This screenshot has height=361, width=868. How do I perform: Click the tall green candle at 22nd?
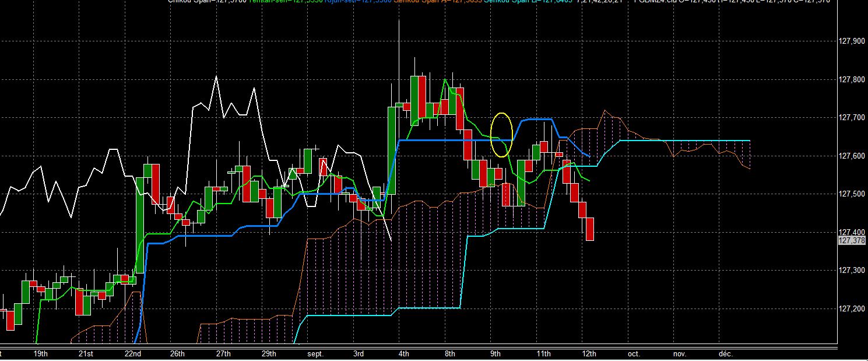coord(140,225)
